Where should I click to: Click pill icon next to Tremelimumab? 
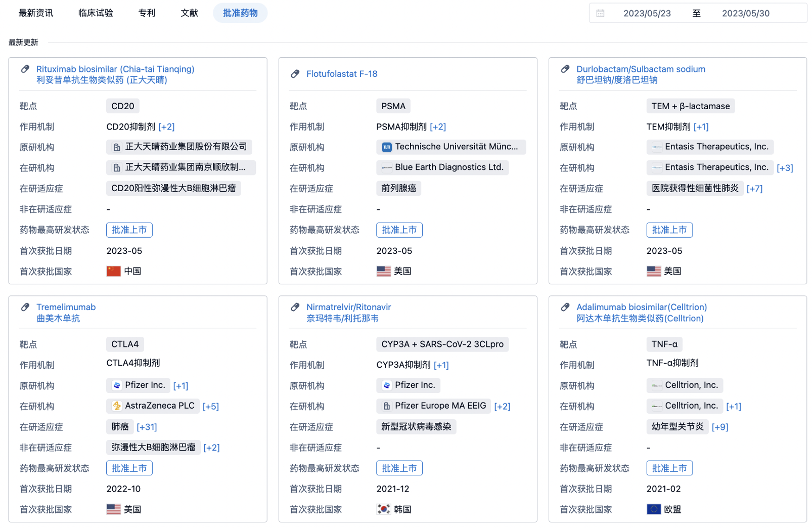(25, 307)
